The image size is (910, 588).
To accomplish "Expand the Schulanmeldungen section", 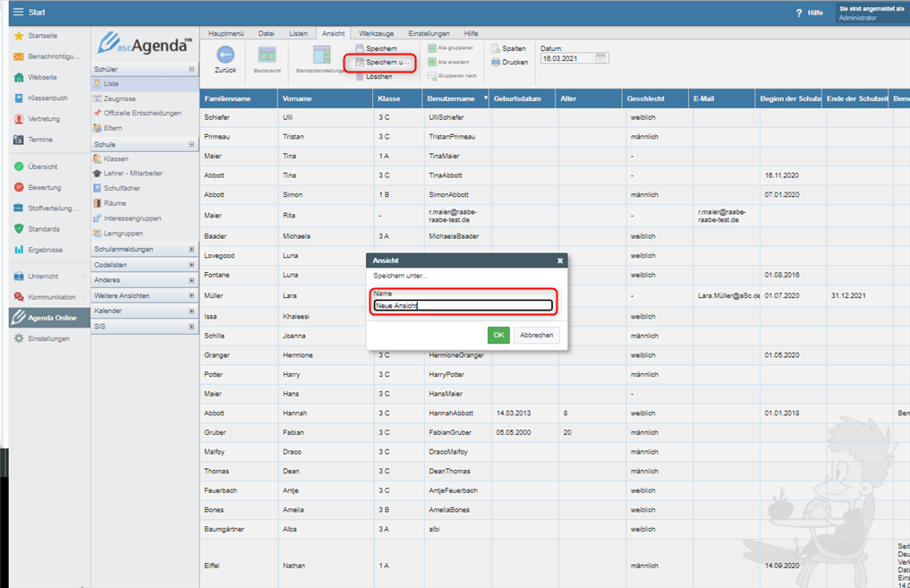I will [191, 250].
